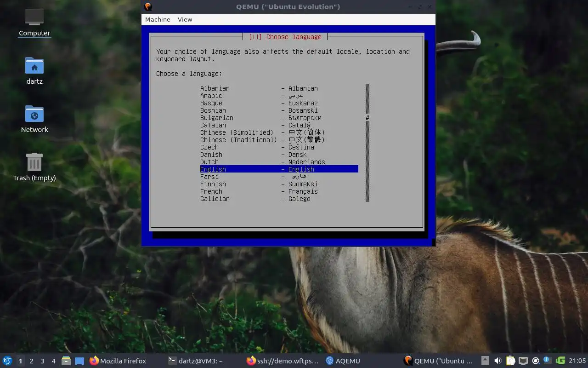
Task: Select French in language list
Action: tap(279, 191)
